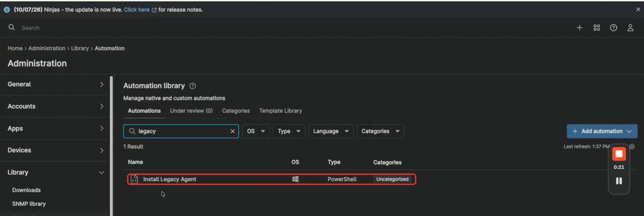Click the Automation library help icon

point(193,86)
